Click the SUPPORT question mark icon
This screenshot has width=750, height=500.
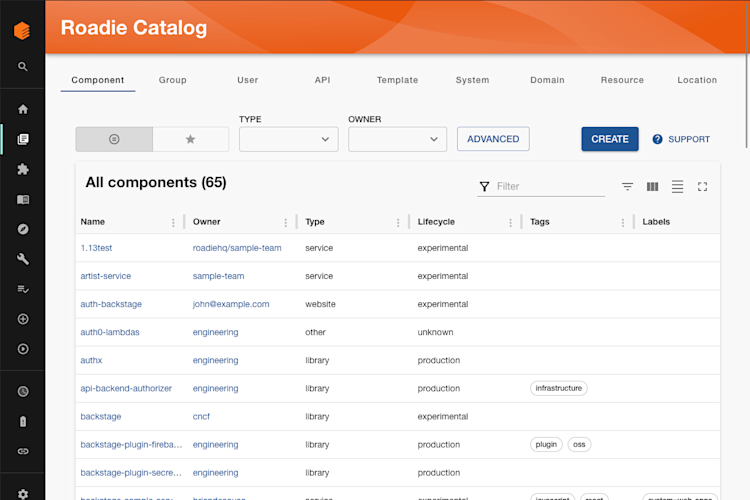click(658, 139)
